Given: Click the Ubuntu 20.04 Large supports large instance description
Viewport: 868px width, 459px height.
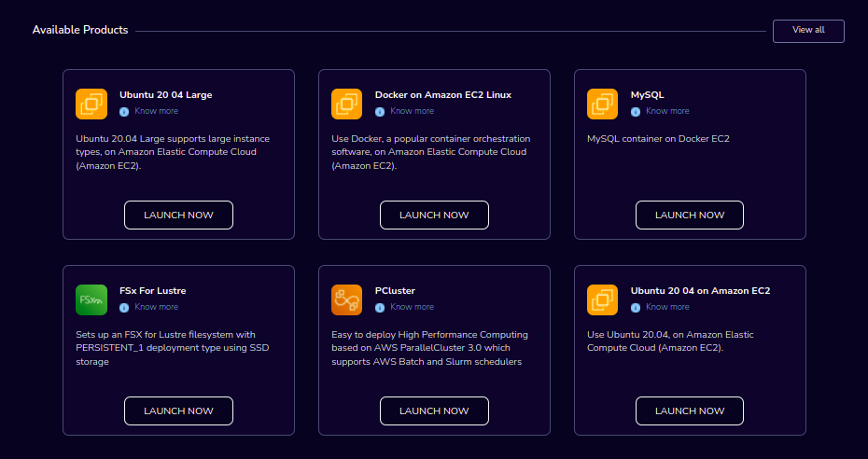Looking at the screenshot, I should [173, 152].
